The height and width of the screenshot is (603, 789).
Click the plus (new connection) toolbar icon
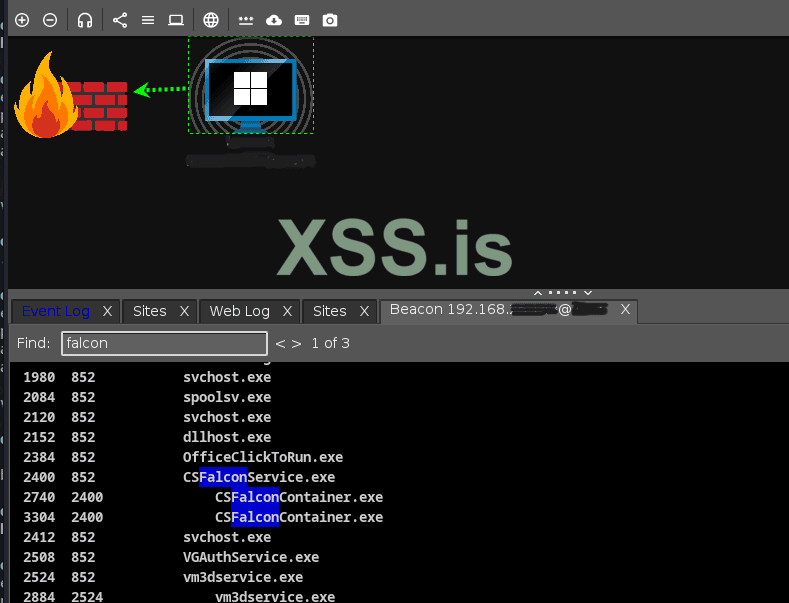point(22,20)
